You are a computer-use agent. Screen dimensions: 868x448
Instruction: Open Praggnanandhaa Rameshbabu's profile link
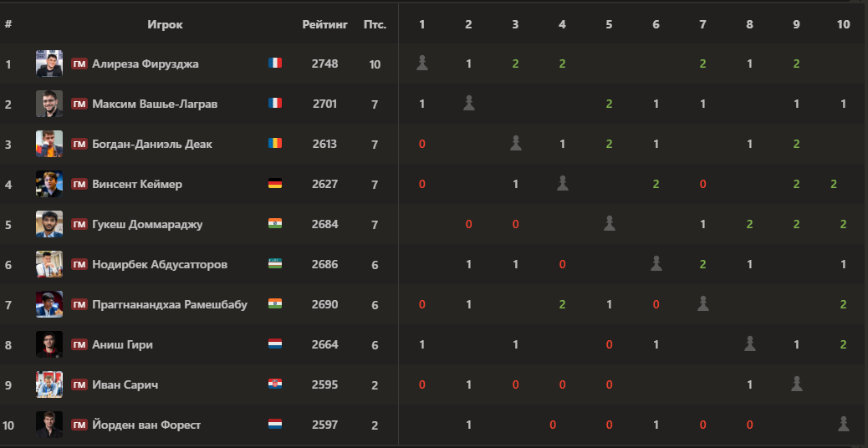tap(170, 305)
